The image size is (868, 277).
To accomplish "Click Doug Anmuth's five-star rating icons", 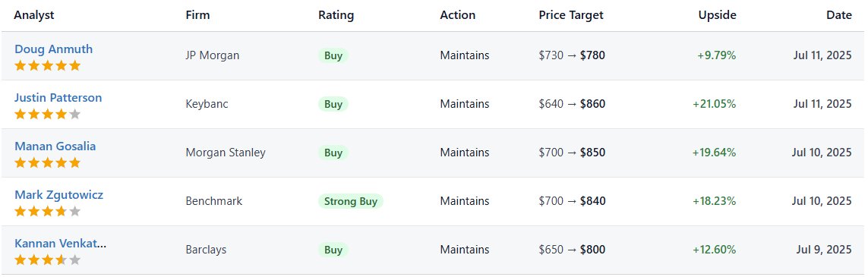I will 48,66.
